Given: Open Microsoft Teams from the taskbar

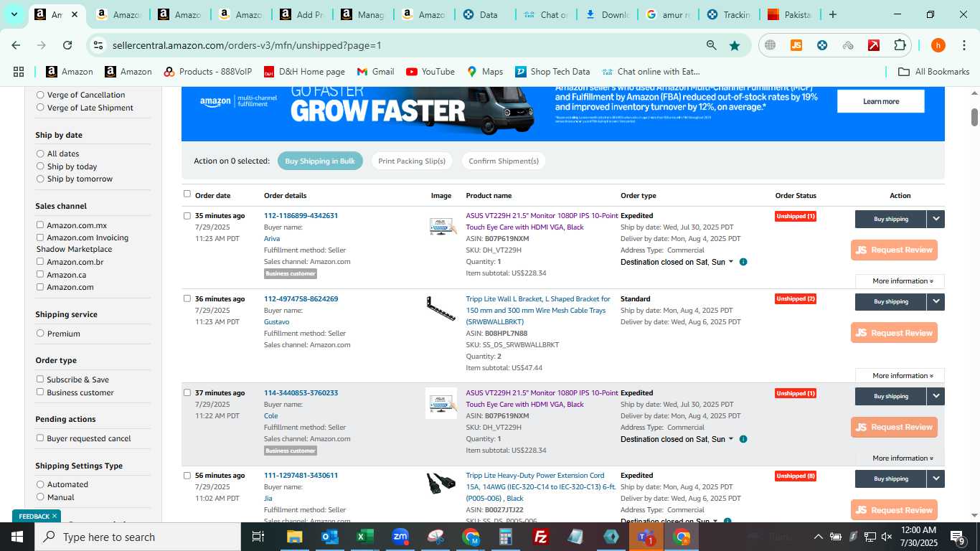Looking at the screenshot, I should pos(646,537).
